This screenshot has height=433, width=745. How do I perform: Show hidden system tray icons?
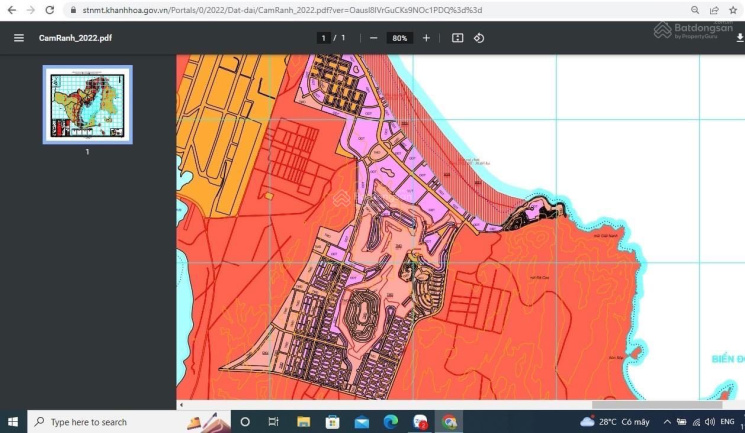[666, 422]
